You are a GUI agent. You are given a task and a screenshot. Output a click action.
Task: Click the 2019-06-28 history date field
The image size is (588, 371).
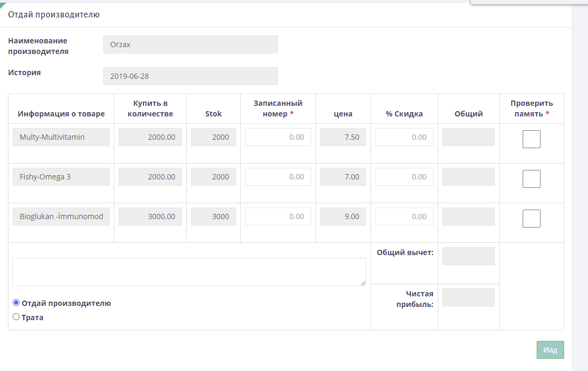pyautogui.click(x=191, y=76)
